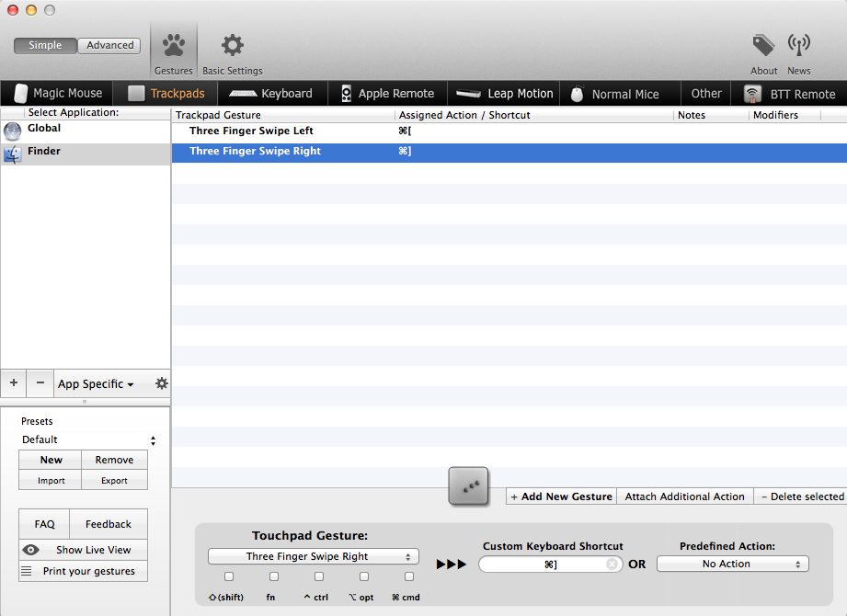Click the list icon beside Print your gestures
The width and height of the screenshot is (847, 616).
[26, 571]
